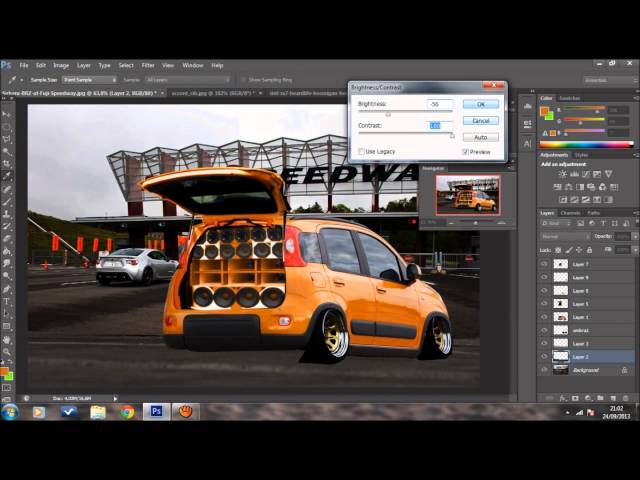Uncheck the Preview checkbox
This screenshot has height=480, width=640.
click(x=465, y=152)
